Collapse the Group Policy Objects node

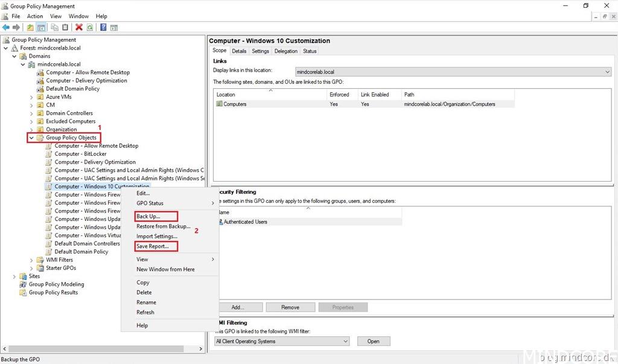(32, 138)
